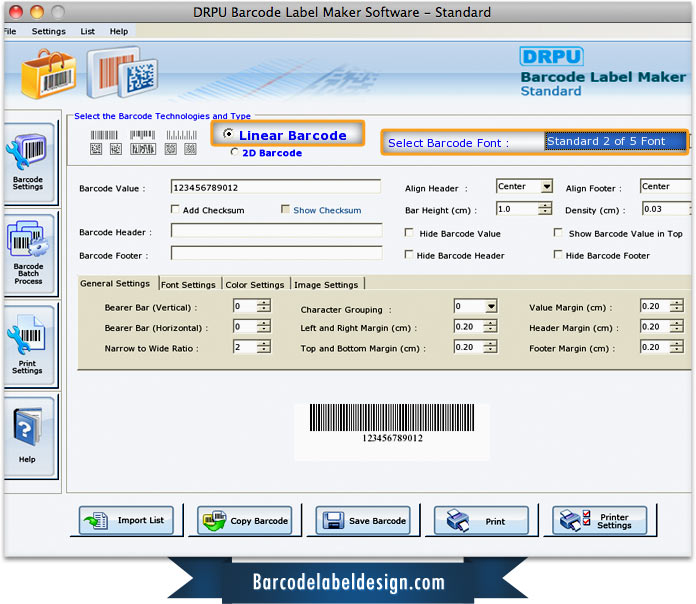The width and height of the screenshot is (696, 604).
Task: Click the red close window button
Action: (16, 12)
